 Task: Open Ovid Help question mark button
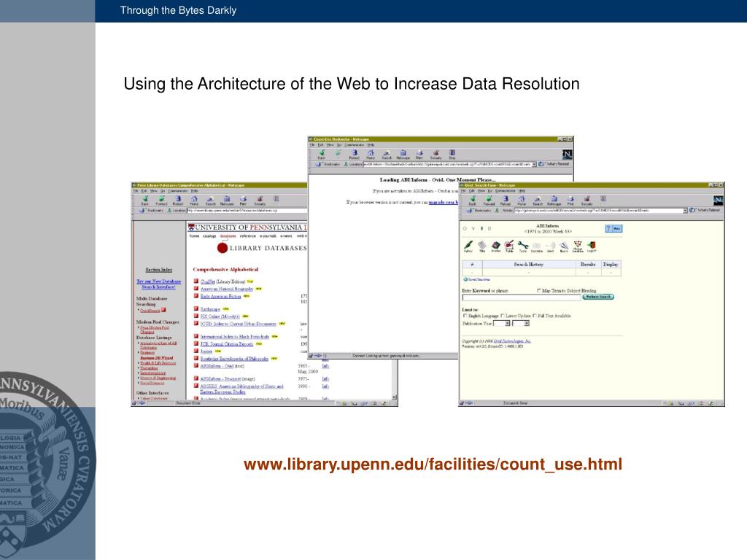click(x=613, y=228)
